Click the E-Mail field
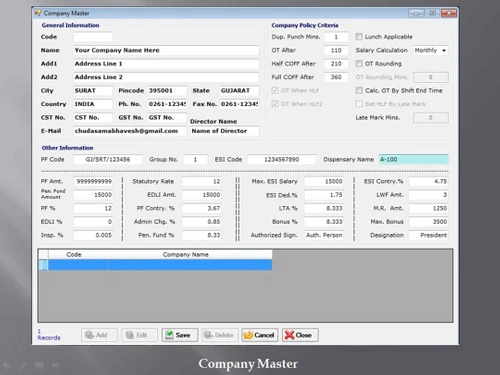 click(130, 131)
